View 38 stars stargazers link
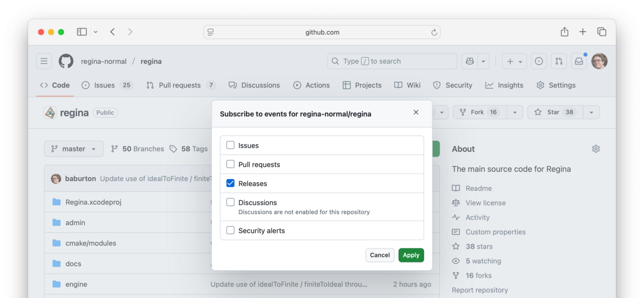Viewport: 644px width, 298px height. pos(472,246)
